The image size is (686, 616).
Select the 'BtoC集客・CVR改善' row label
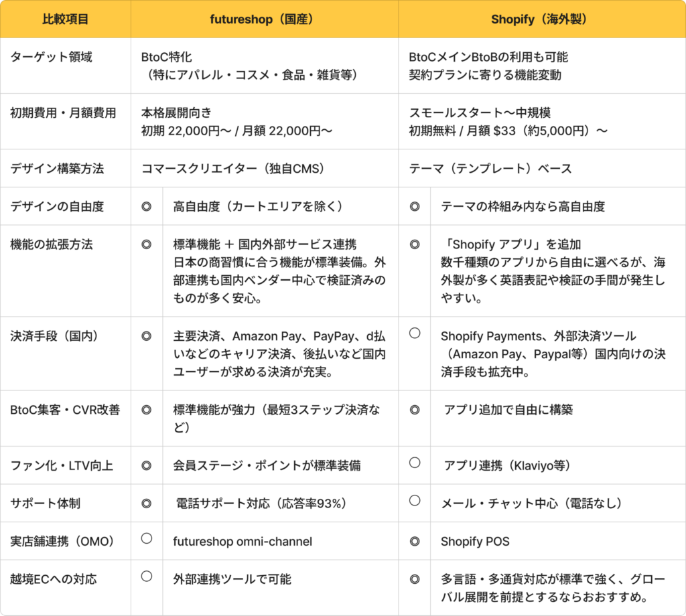[x=65, y=410]
